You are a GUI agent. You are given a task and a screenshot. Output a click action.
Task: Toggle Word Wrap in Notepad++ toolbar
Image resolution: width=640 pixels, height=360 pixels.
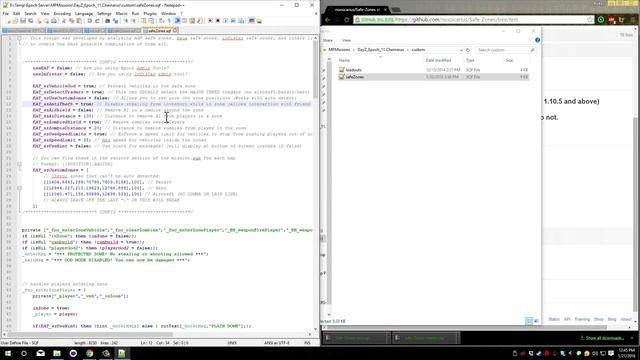coord(162,20)
